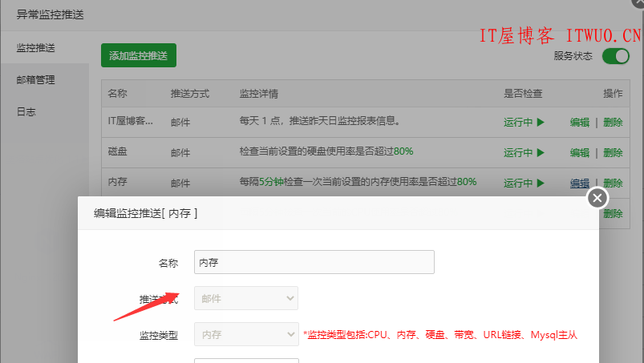Edit the 内存 push entry
Screen dimensions: 644x363
click(580, 183)
